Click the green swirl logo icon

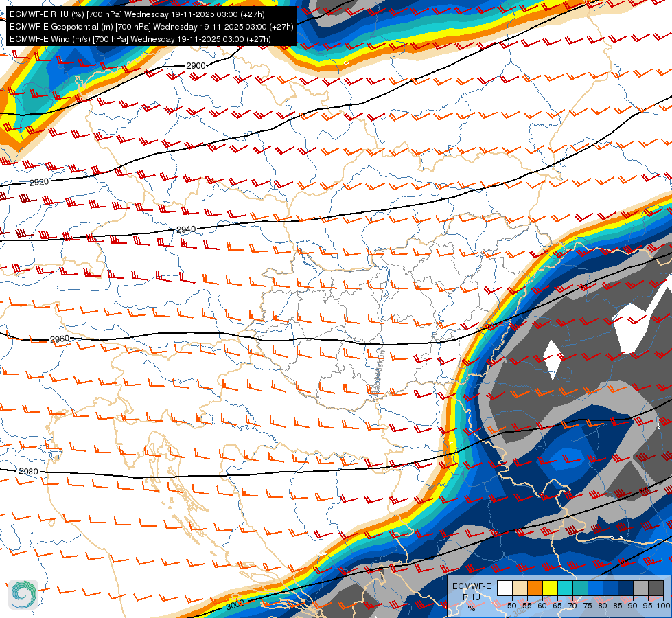pos(23,594)
